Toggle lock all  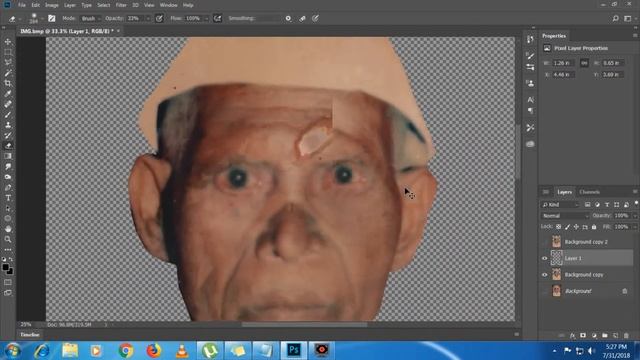click(x=594, y=227)
